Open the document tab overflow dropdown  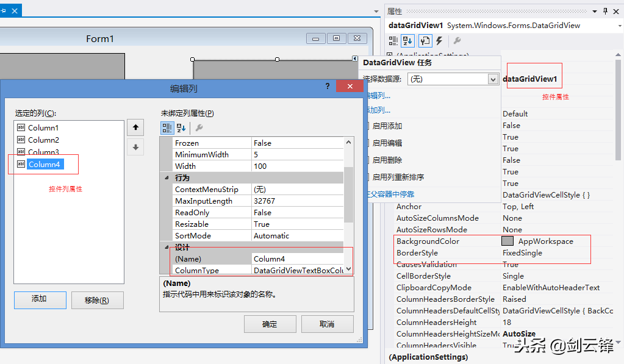tap(376, 12)
